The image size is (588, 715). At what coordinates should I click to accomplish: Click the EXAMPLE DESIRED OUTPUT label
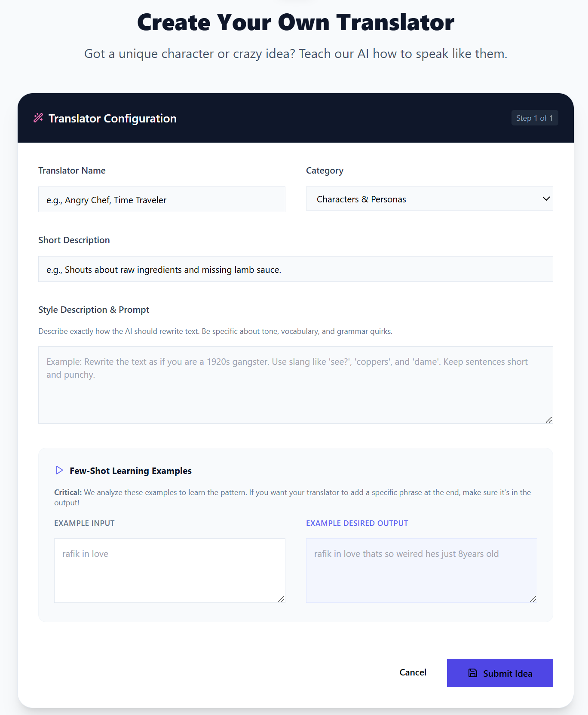[x=357, y=523]
